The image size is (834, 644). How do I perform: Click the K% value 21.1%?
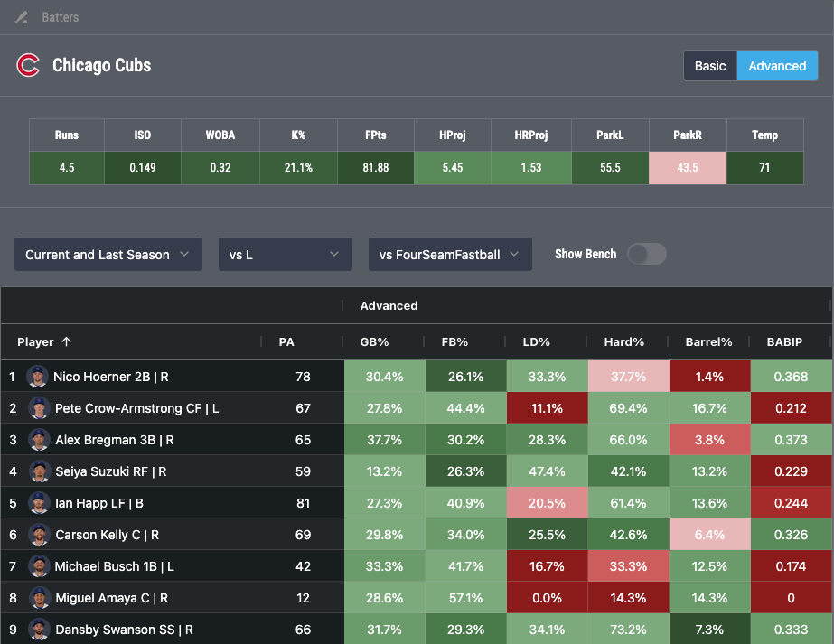pos(298,168)
